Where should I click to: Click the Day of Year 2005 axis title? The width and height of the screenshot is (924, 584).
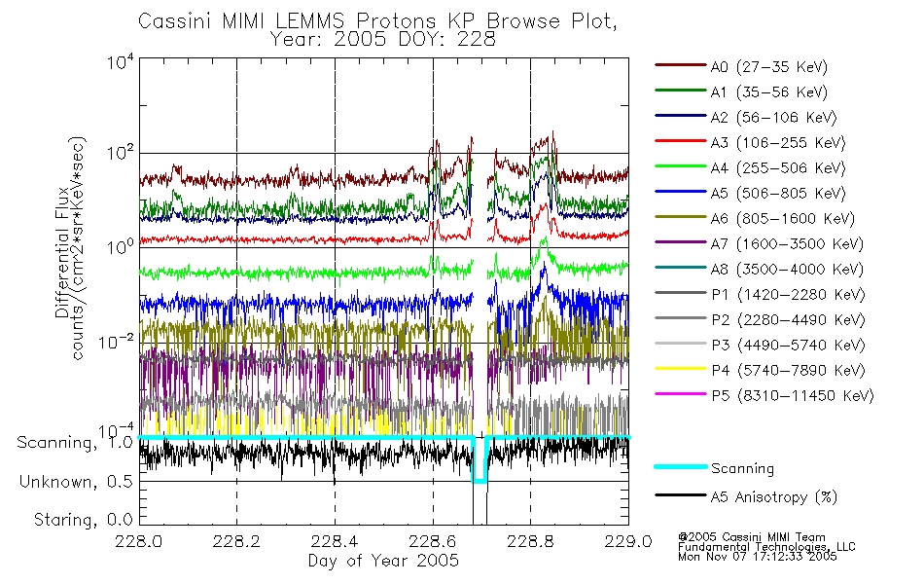click(x=383, y=561)
